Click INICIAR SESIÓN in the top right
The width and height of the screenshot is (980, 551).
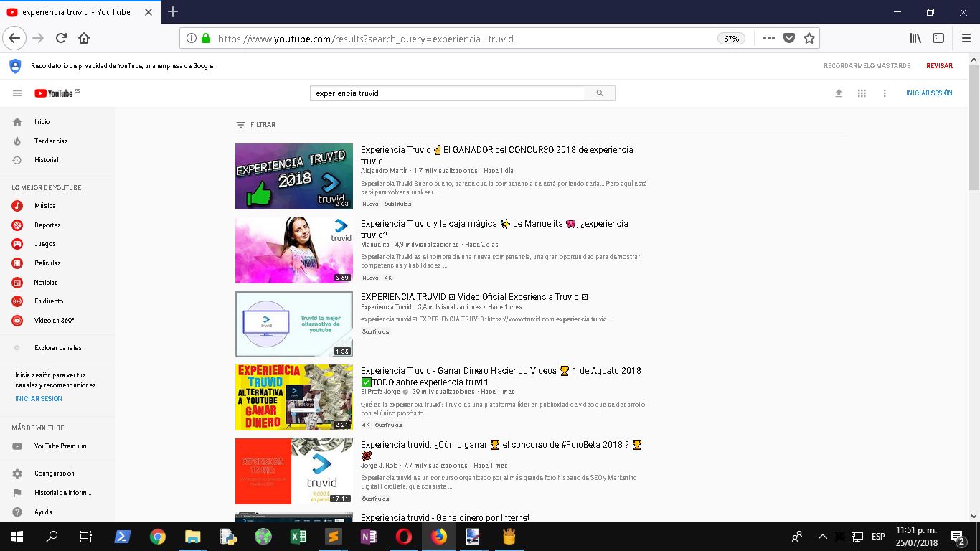coord(929,93)
